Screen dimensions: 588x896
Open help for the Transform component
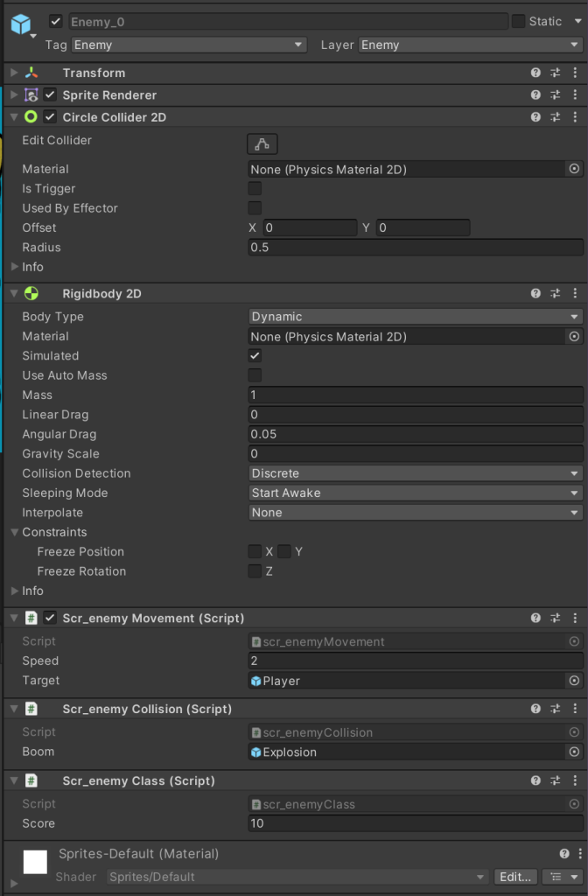point(535,73)
